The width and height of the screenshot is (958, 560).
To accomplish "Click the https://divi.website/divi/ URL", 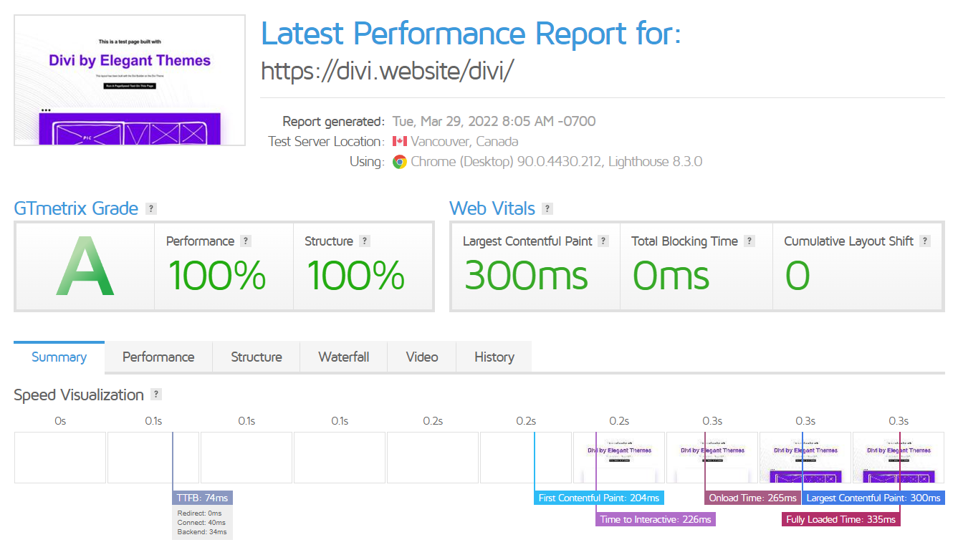I will click(388, 71).
